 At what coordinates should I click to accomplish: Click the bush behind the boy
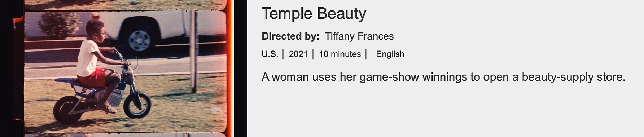click(60, 25)
